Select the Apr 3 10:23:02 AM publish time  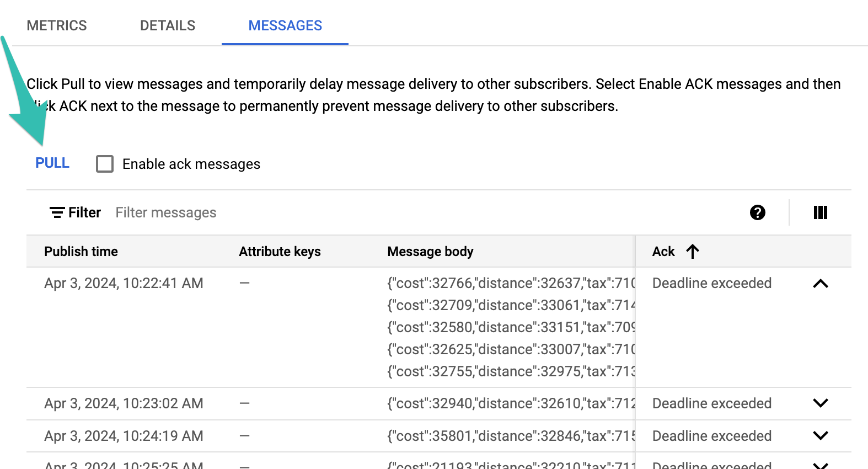[x=124, y=403]
